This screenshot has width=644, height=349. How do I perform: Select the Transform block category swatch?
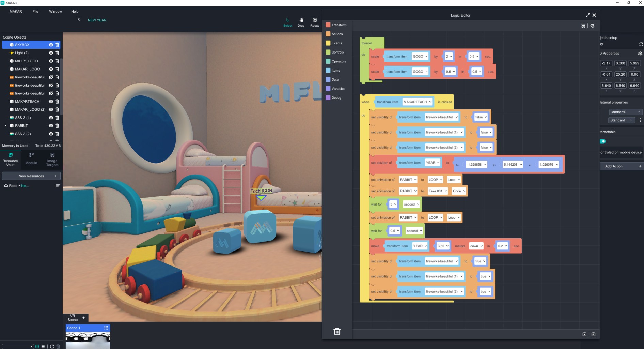point(328,25)
